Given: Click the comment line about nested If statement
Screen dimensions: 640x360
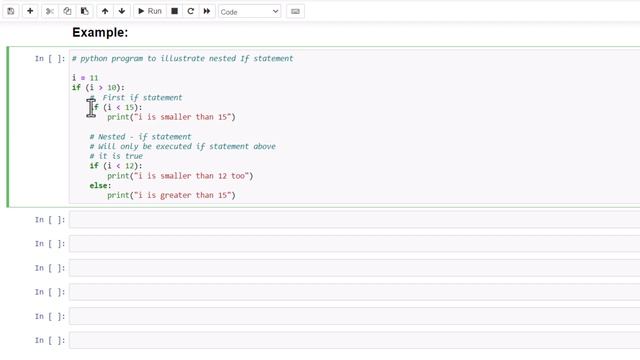Looking at the screenshot, I should [182, 58].
